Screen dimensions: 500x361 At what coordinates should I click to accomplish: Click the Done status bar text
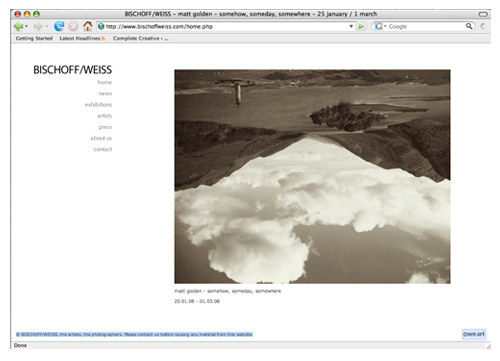coord(20,345)
